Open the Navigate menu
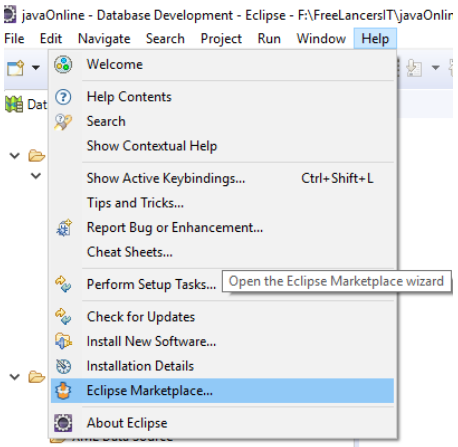This screenshot has width=458, height=447. pos(104,39)
